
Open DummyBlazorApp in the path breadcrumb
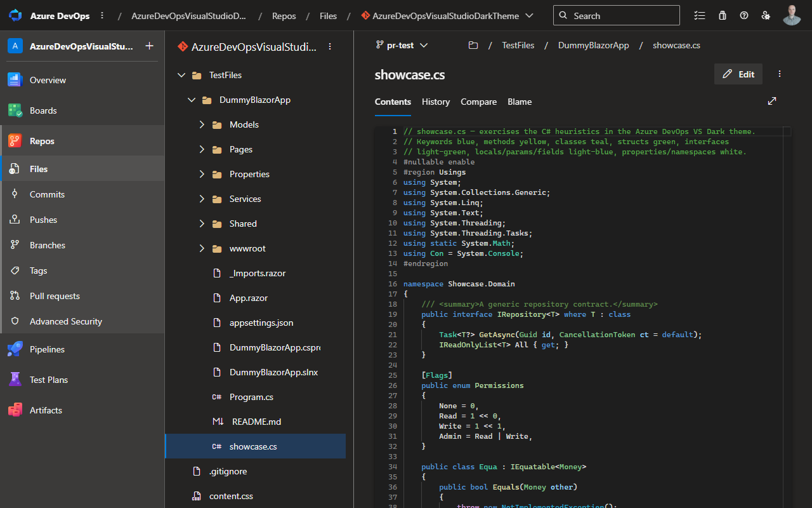tap(594, 45)
